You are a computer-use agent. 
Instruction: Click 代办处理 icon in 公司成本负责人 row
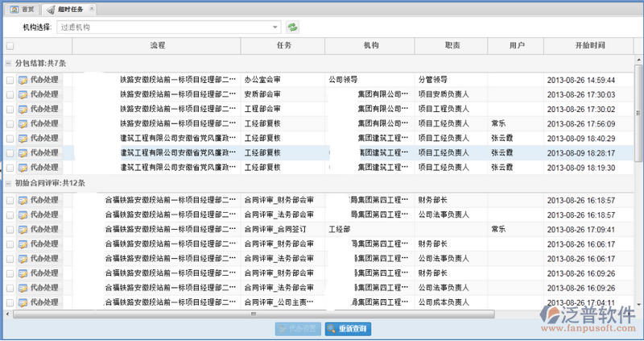(x=23, y=303)
